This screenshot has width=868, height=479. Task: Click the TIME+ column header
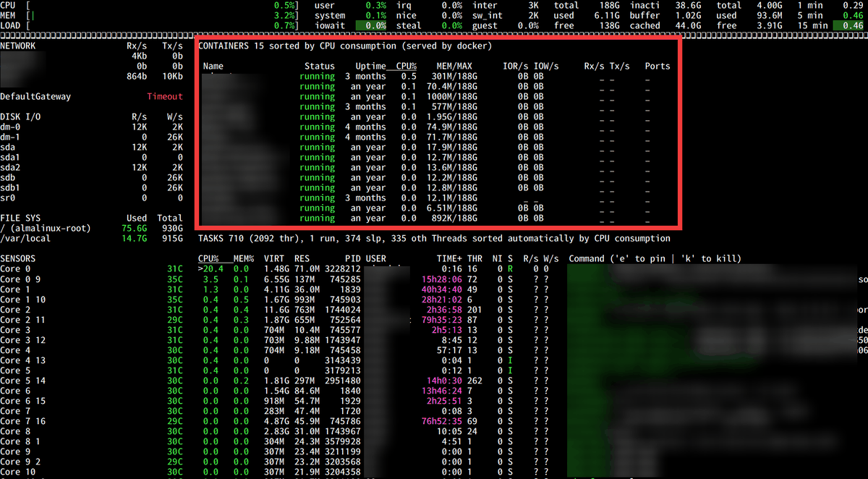[x=449, y=258]
